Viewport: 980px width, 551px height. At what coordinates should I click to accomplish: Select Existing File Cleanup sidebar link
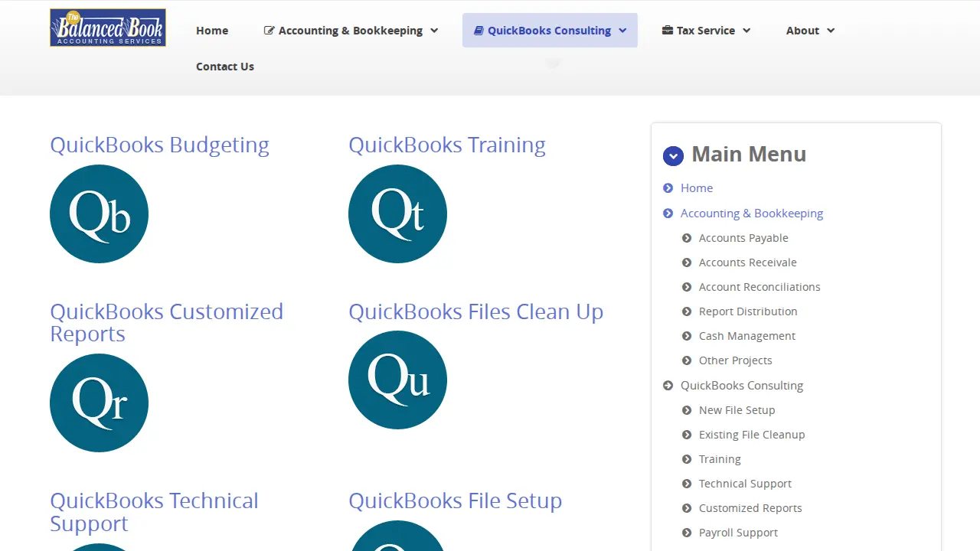(x=752, y=435)
